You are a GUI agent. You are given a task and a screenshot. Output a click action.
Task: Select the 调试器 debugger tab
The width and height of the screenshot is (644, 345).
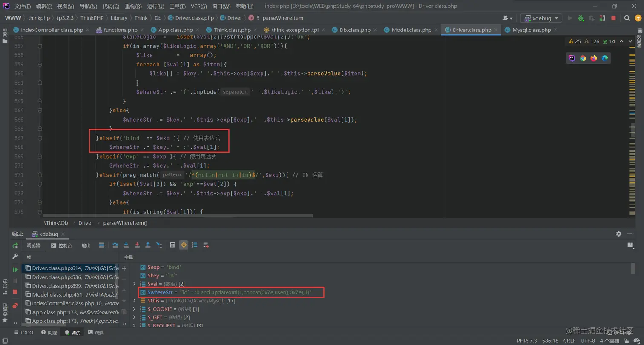[x=33, y=245]
